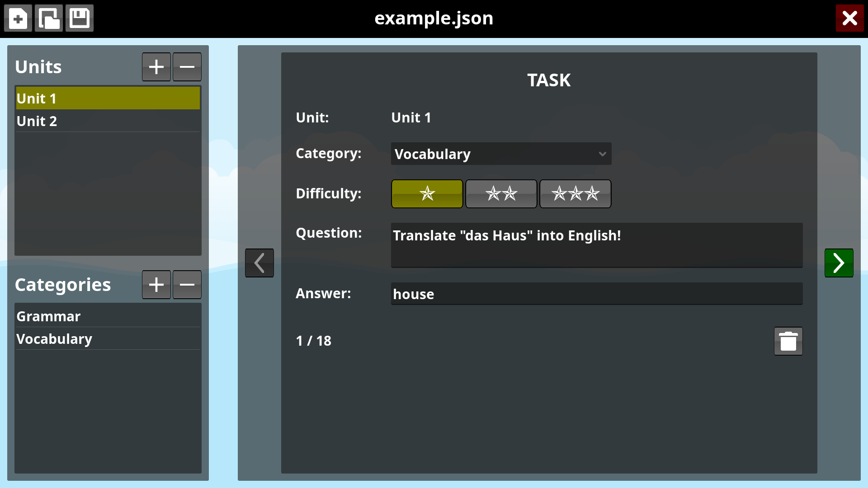This screenshot has height=488, width=868.
Task: Go to the next task using the green arrow
Action: click(x=839, y=263)
